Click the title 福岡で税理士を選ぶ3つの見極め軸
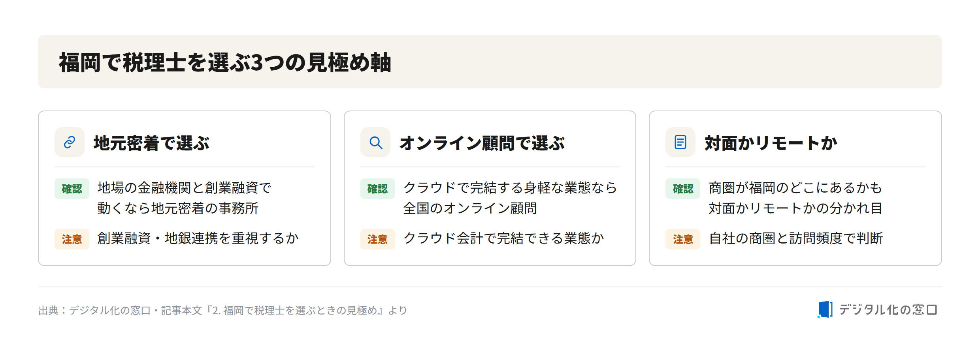This screenshot has width=980, height=356. [x=225, y=62]
